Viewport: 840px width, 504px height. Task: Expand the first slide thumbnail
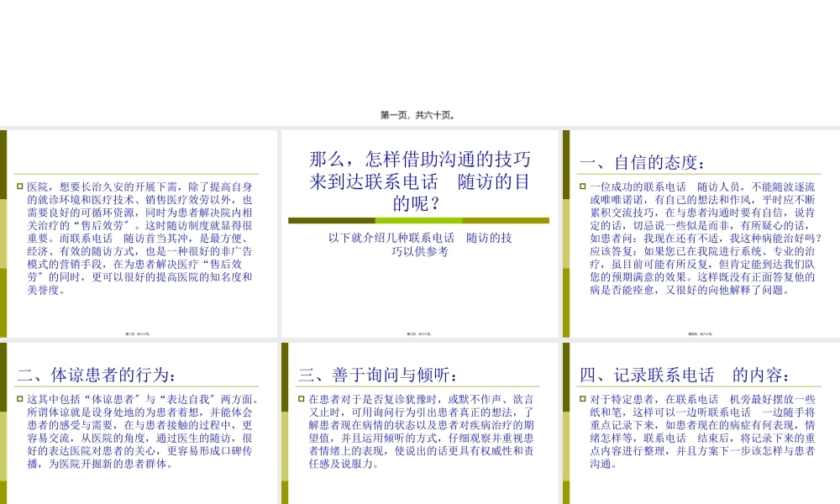(139, 231)
